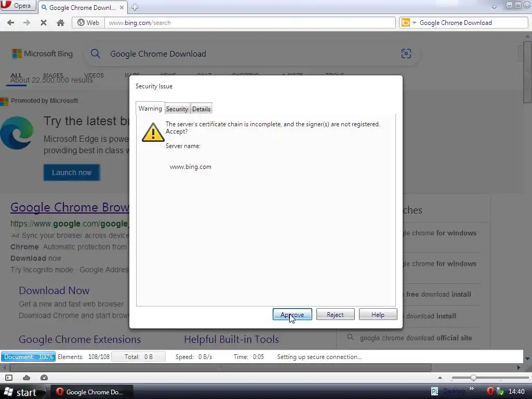The width and height of the screenshot is (532, 399).
Task: Click the Microsoft Edge logo
Action: (16, 133)
